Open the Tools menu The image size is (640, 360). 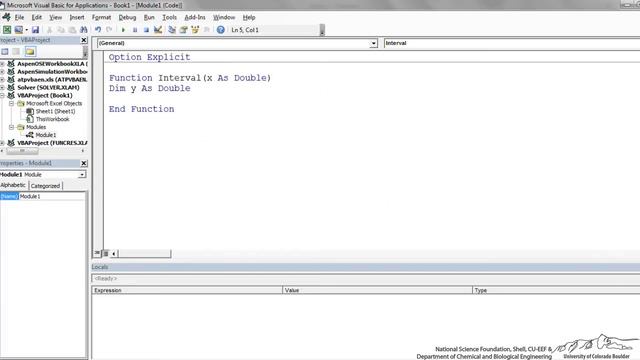pos(169,18)
